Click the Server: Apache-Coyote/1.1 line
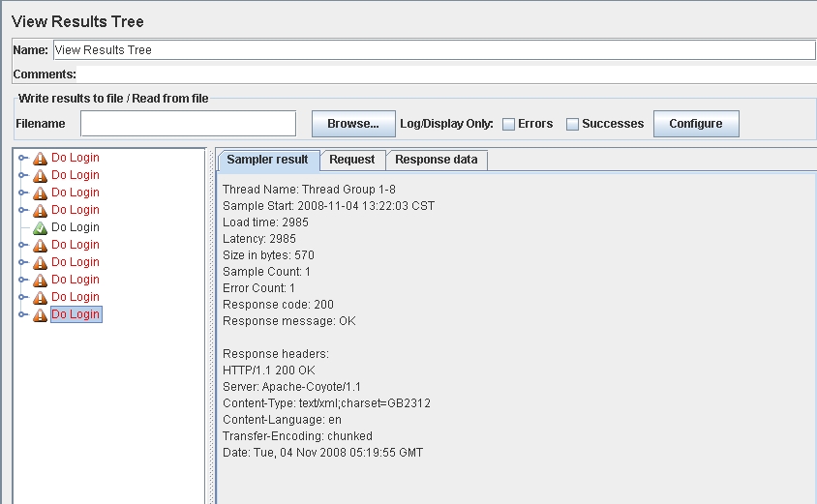The image size is (817, 504). click(291, 387)
